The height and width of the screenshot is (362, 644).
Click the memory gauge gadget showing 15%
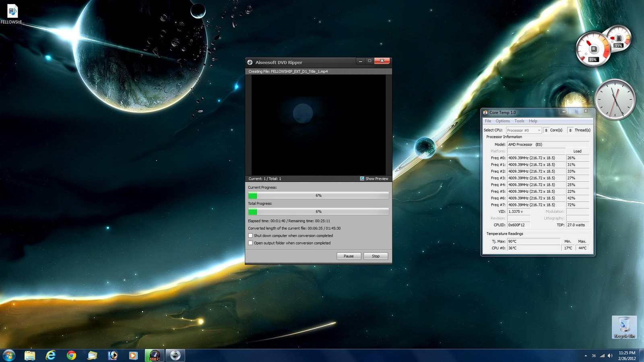click(x=619, y=38)
